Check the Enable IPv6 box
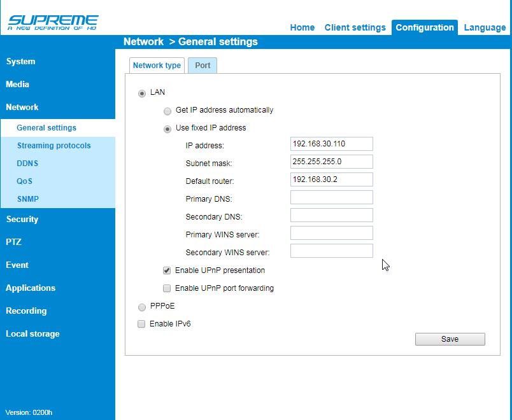This screenshot has width=512, height=420. click(141, 324)
